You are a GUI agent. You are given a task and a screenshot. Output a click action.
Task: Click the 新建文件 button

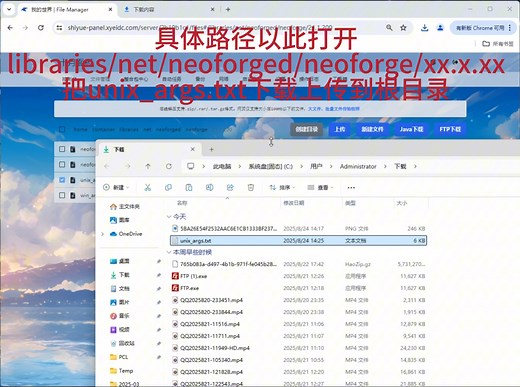[x=372, y=129]
